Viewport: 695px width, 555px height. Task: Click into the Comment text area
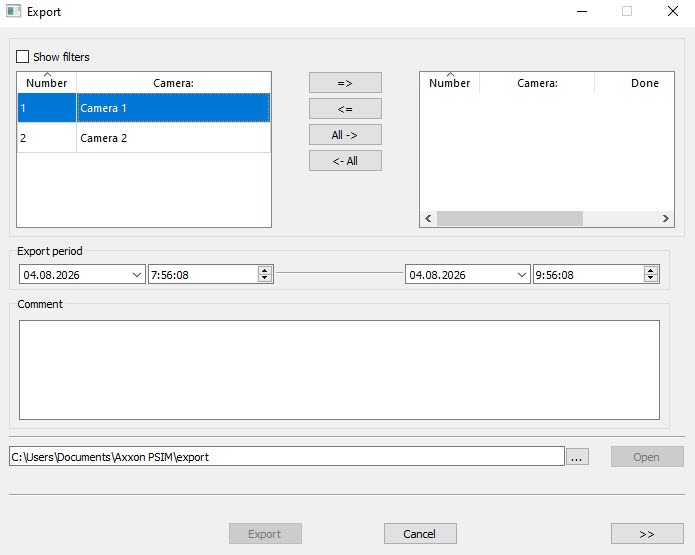pyautogui.click(x=339, y=370)
